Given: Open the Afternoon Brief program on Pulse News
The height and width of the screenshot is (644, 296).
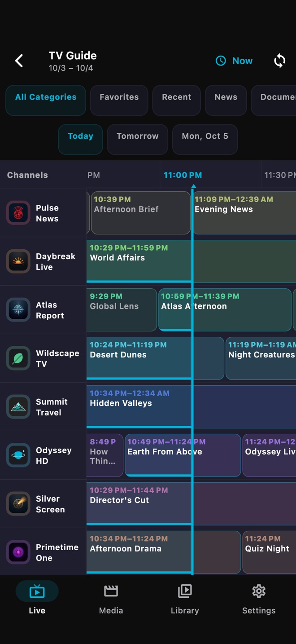Looking at the screenshot, I should coord(141,213).
